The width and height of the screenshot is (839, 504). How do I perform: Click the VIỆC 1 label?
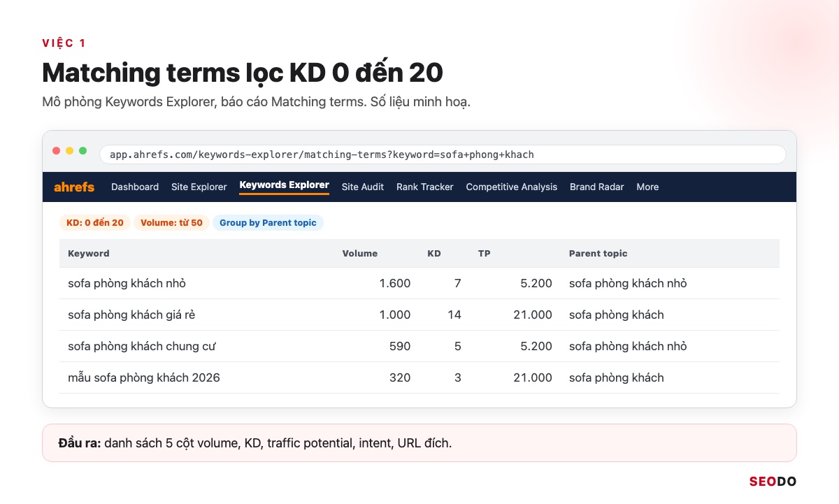click(x=64, y=43)
